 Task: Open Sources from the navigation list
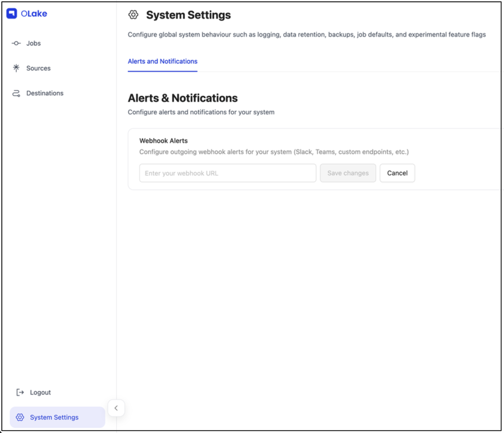click(38, 68)
